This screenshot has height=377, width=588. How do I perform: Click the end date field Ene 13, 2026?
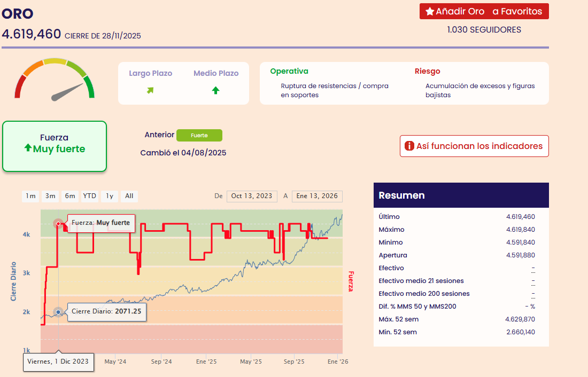click(317, 196)
